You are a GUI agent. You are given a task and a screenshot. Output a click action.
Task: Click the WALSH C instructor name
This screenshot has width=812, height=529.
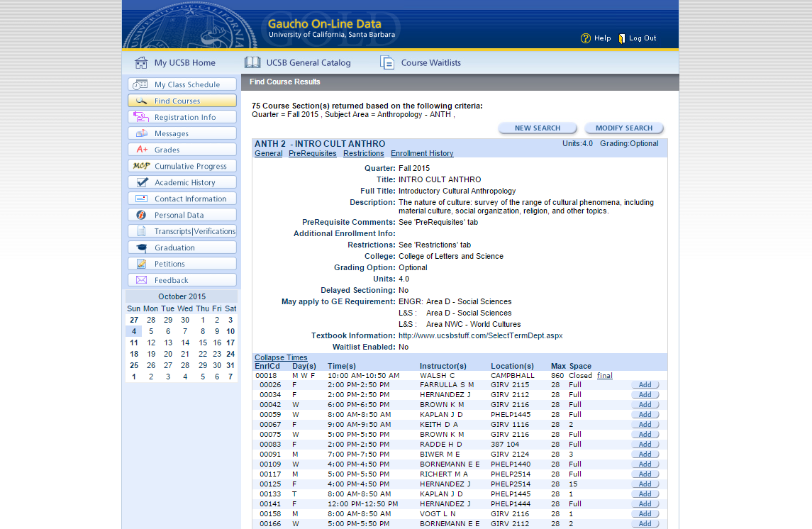point(437,376)
